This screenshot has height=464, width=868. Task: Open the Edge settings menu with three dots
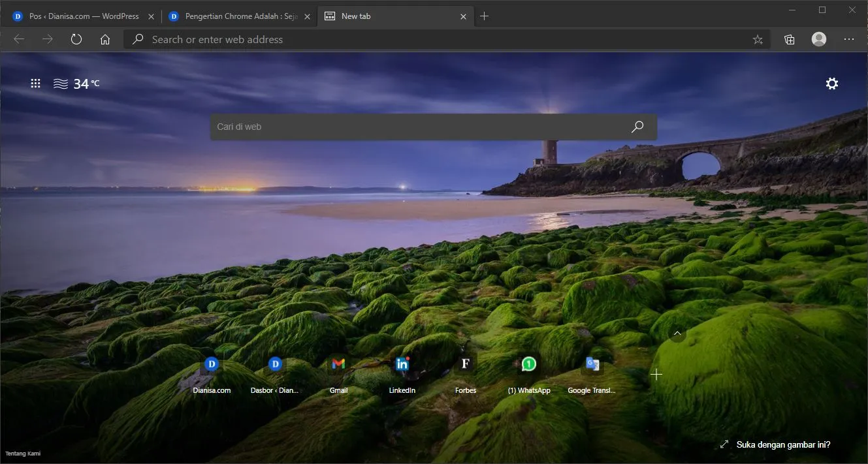point(849,39)
